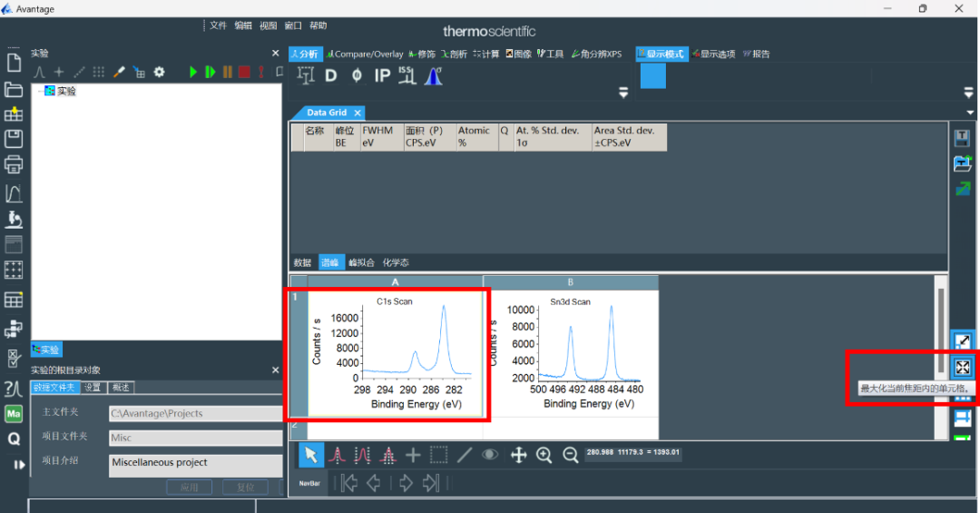Click the green arrow export icon on right
The image size is (980, 513).
click(x=963, y=188)
